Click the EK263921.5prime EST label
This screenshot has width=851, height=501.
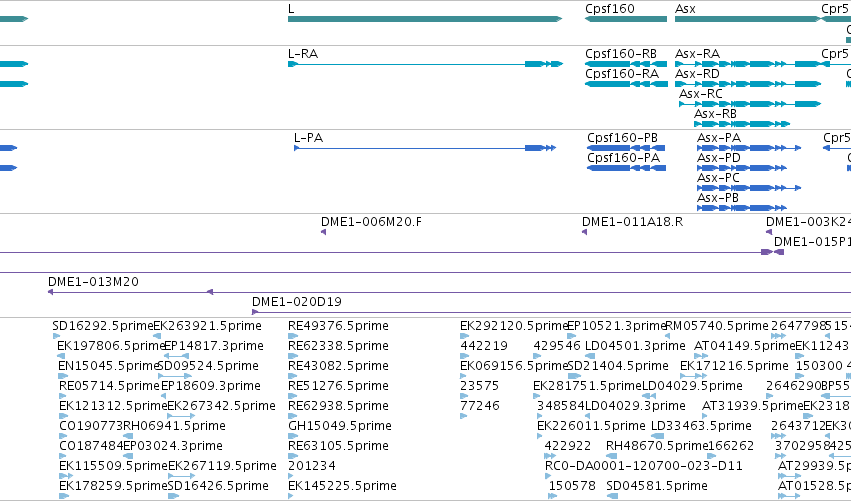pyautogui.click(x=207, y=326)
